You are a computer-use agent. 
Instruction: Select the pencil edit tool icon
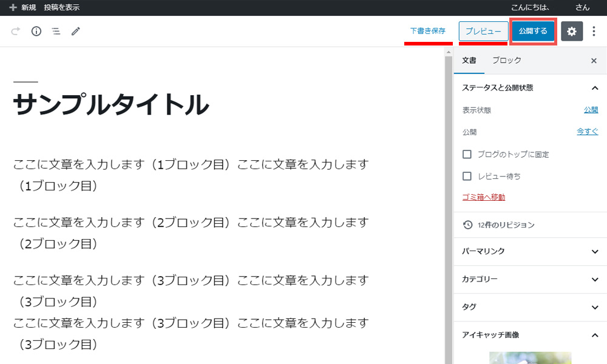(75, 31)
